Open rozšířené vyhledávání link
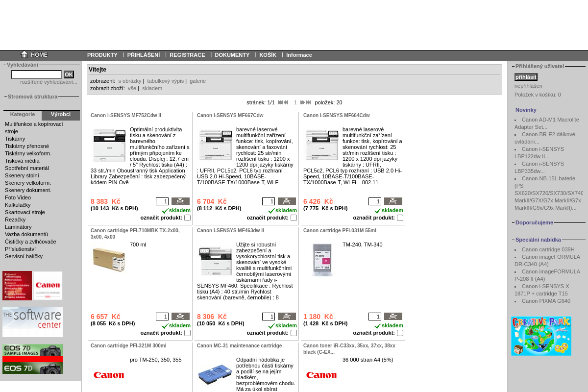This screenshot has width=588, height=392. coord(49,82)
